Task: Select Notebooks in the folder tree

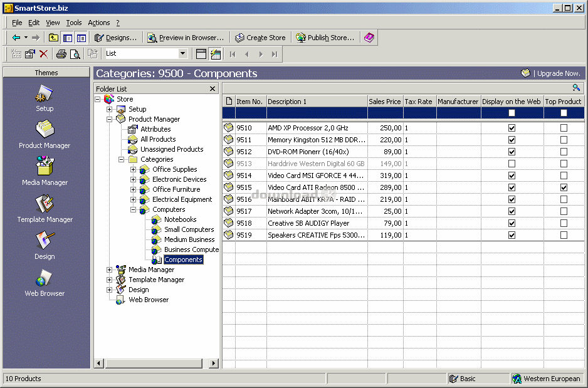Action: point(180,219)
